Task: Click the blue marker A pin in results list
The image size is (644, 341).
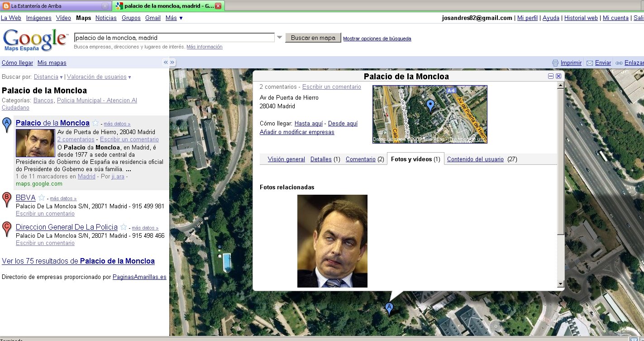Action: tap(7, 124)
